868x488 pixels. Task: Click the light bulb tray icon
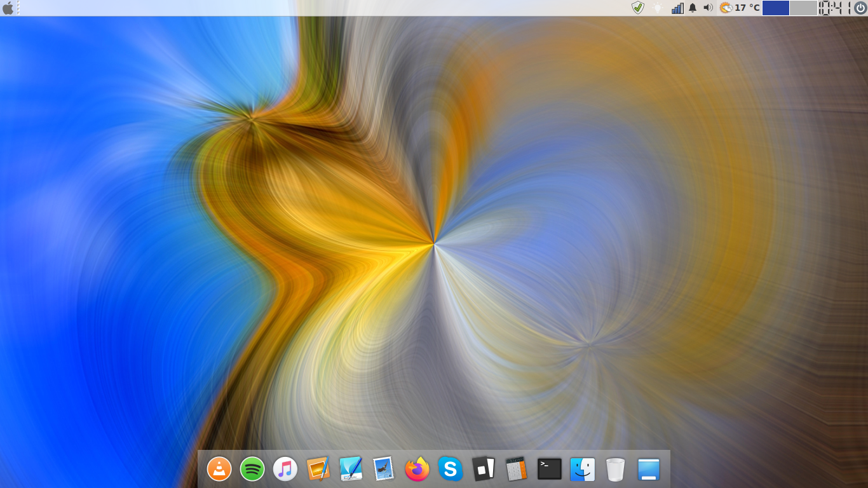[x=658, y=8]
